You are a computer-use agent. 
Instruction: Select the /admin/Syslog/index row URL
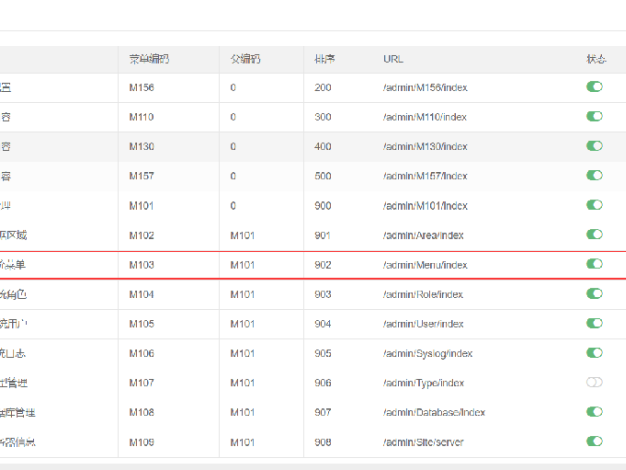(x=427, y=353)
